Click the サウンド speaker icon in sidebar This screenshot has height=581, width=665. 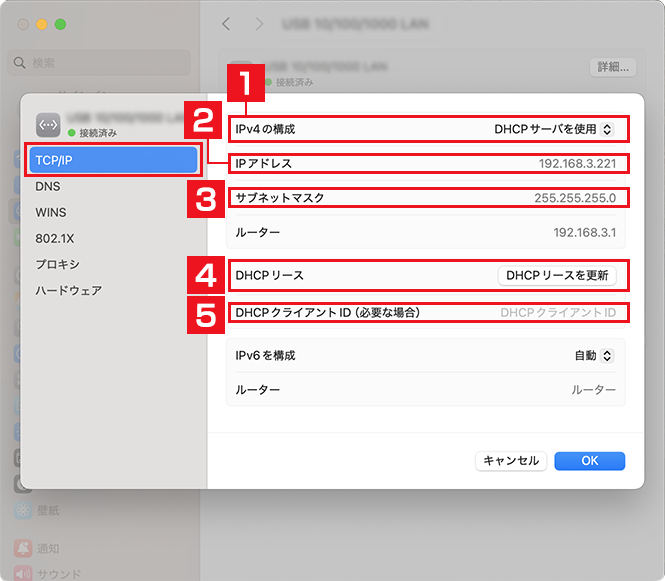21,574
